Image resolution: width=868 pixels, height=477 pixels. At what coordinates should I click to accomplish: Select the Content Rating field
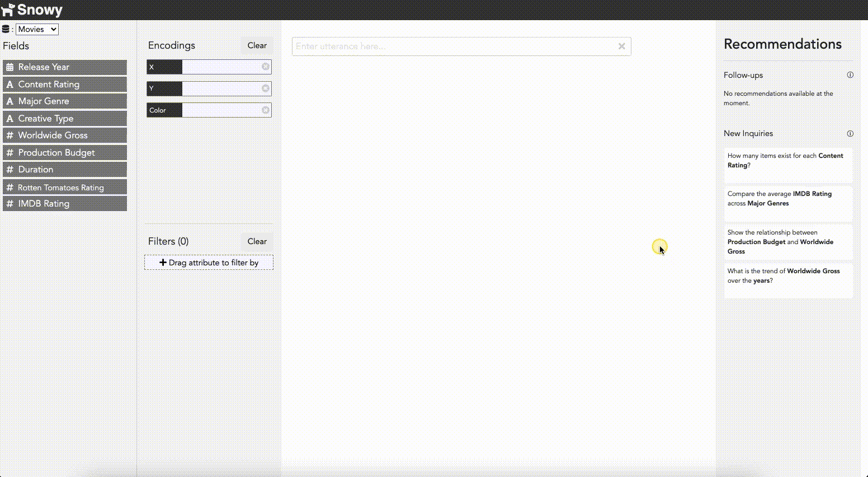[x=65, y=85]
